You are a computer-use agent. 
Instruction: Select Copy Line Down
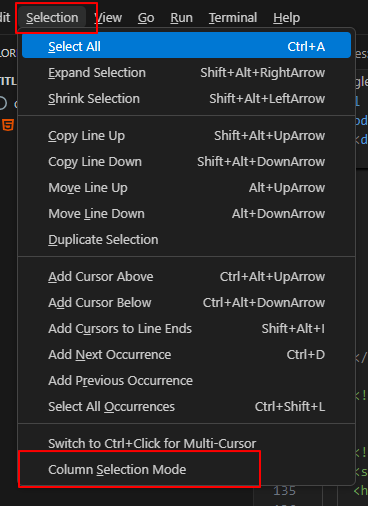pyautogui.click(x=186, y=162)
